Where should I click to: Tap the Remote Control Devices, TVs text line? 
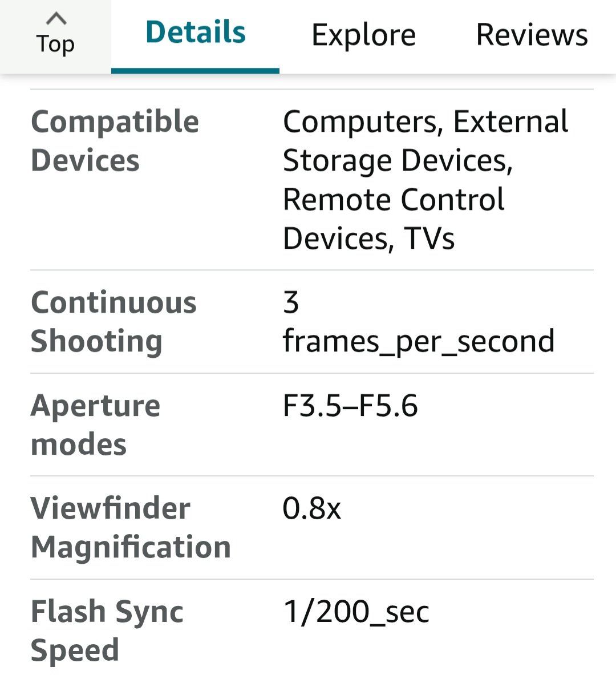pyautogui.click(x=394, y=219)
